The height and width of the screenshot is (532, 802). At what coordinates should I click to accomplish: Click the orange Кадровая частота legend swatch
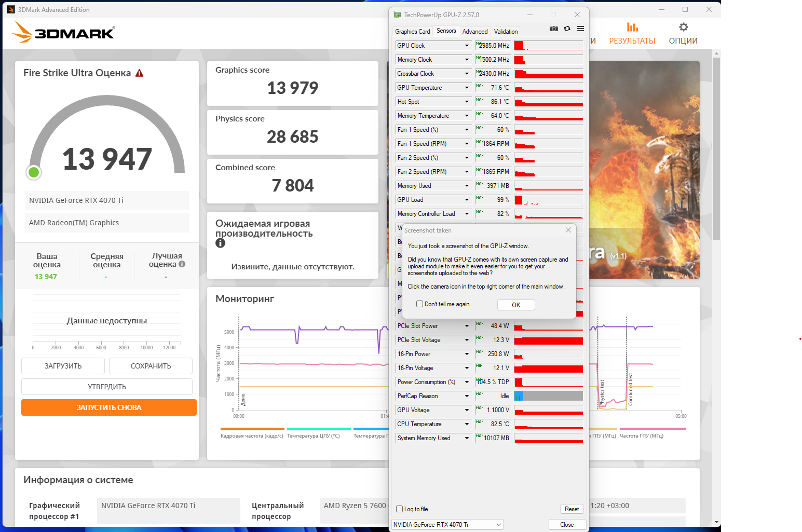[252, 429]
